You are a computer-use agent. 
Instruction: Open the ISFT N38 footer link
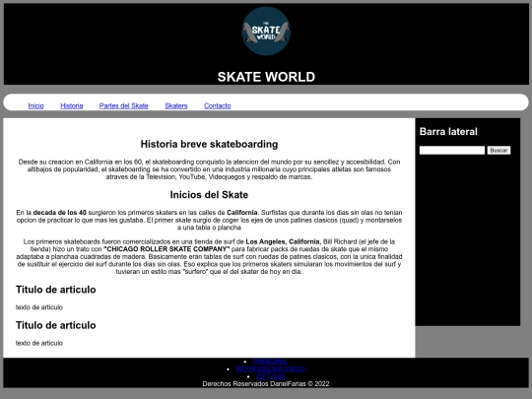(x=270, y=376)
